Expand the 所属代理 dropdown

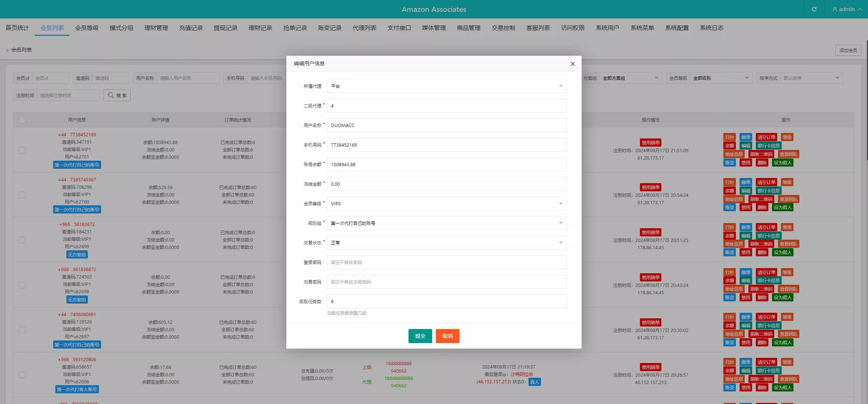tap(447, 86)
